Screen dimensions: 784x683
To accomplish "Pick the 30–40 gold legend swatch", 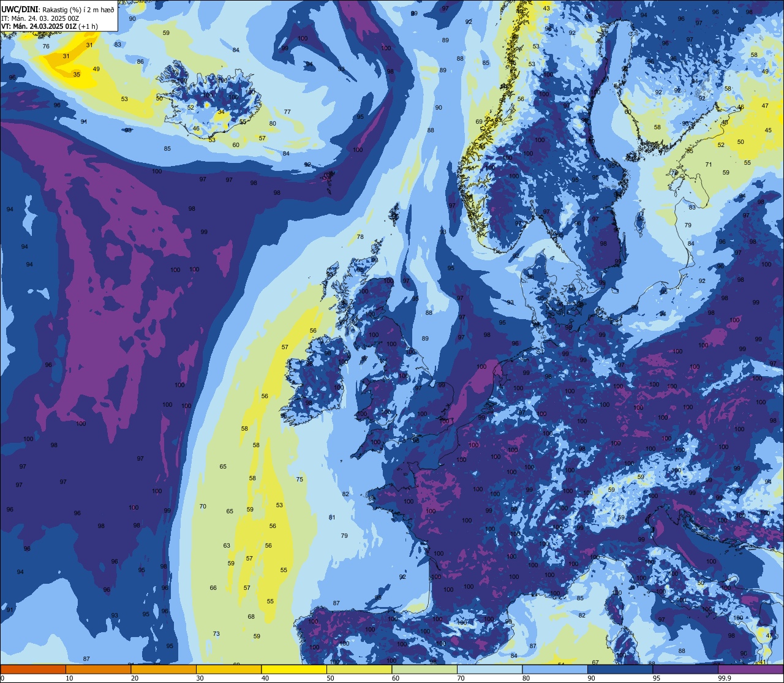I will click(x=228, y=669).
